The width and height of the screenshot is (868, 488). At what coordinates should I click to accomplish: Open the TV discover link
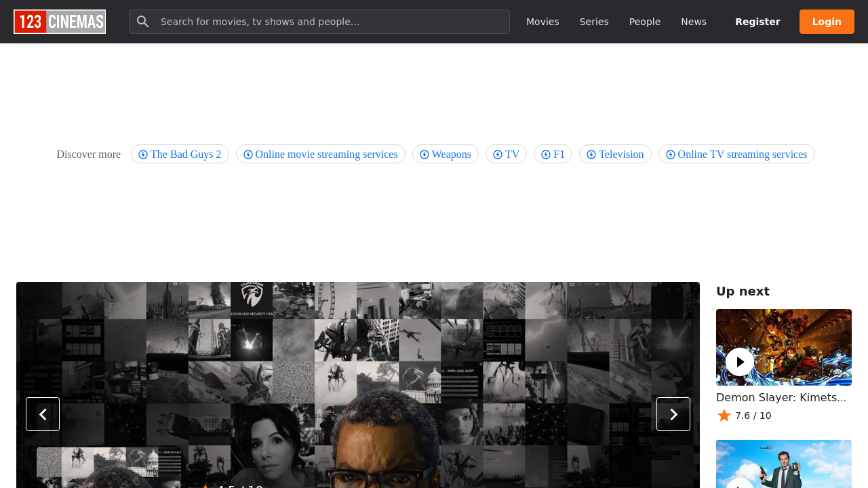coord(506,154)
